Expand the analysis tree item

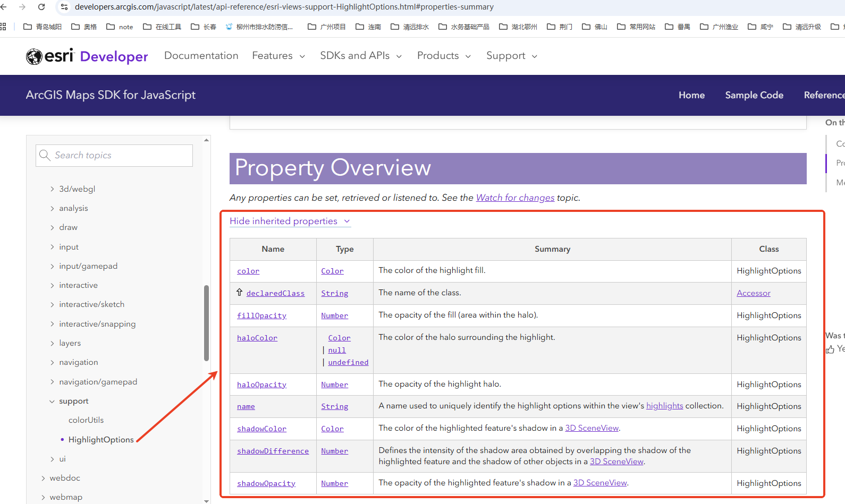(x=52, y=208)
